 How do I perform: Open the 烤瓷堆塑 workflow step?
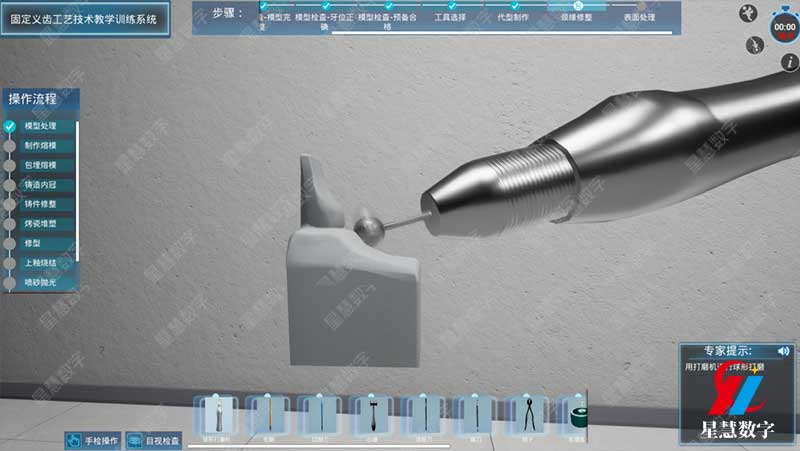click(40, 223)
